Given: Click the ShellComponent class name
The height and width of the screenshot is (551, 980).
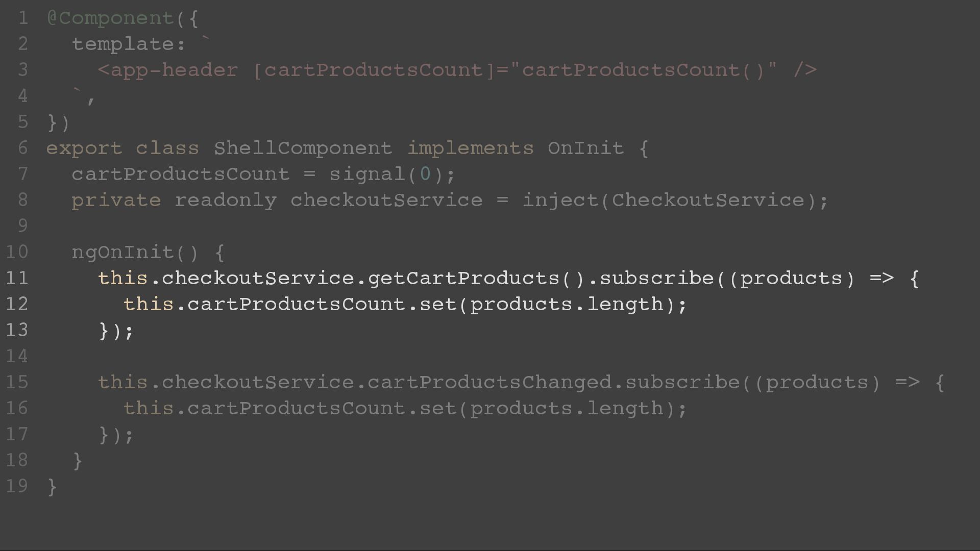Looking at the screenshot, I should (303, 148).
